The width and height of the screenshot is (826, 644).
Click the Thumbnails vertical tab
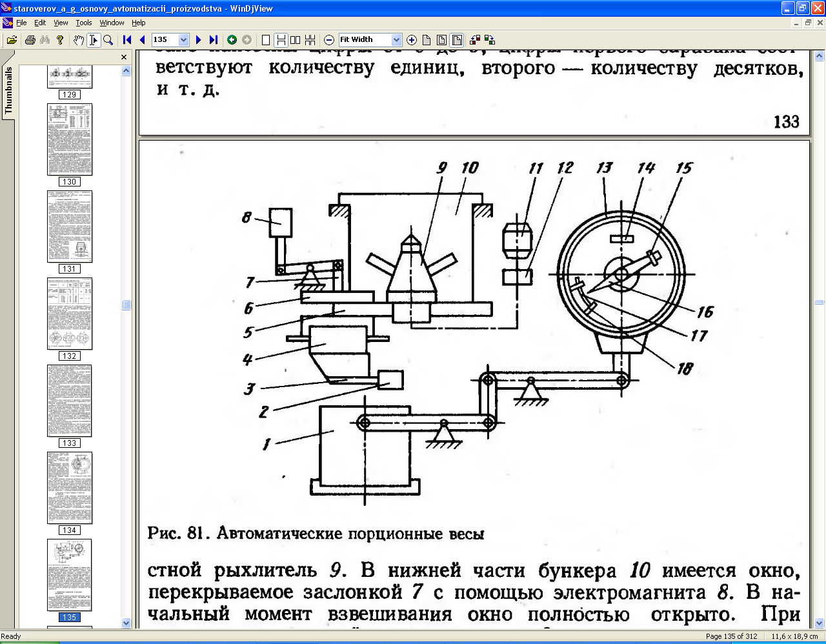coord(8,91)
